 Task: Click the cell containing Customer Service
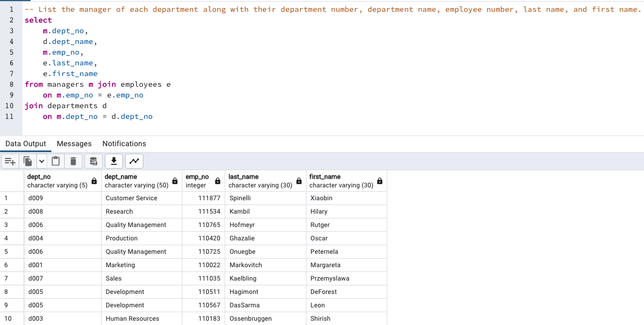point(131,198)
